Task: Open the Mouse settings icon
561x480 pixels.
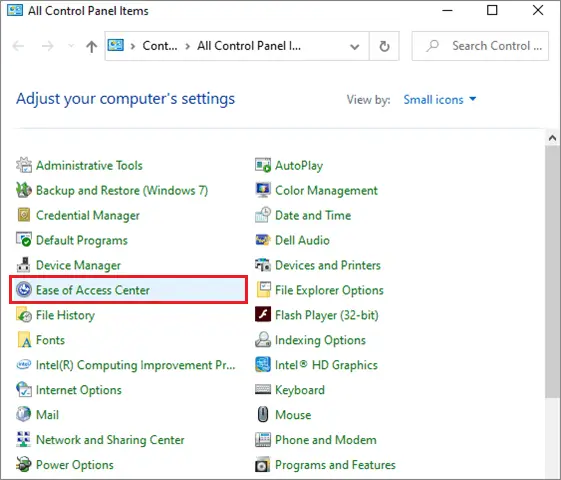Action: pos(263,415)
